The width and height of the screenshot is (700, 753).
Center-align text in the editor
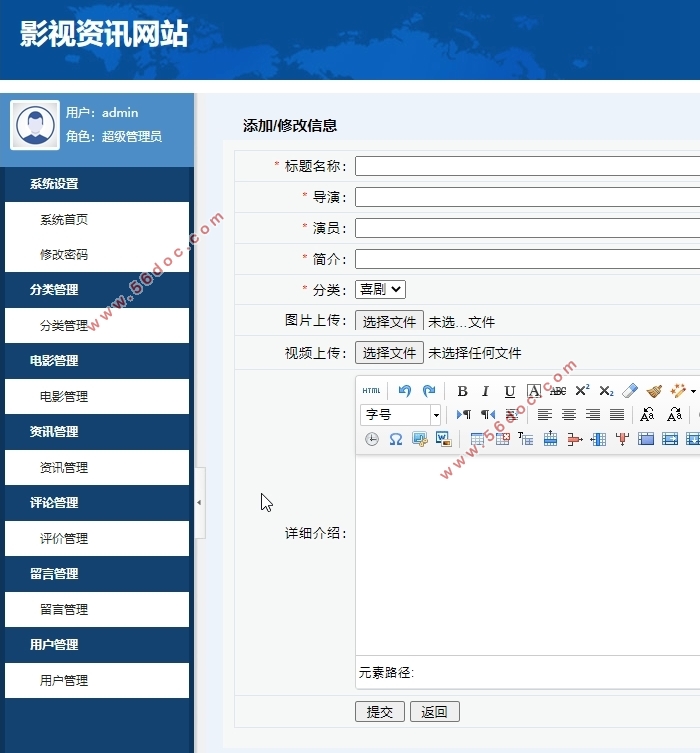[x=569, y=415]
